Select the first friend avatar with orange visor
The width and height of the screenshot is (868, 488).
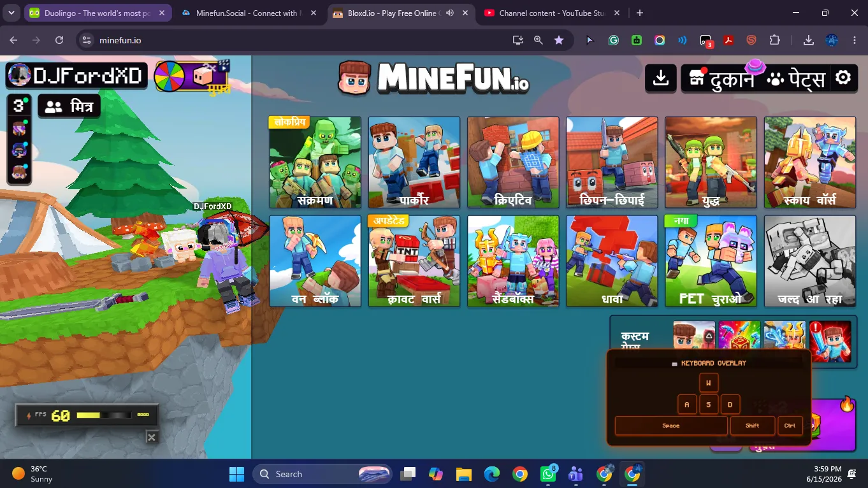tap(19, 128)
